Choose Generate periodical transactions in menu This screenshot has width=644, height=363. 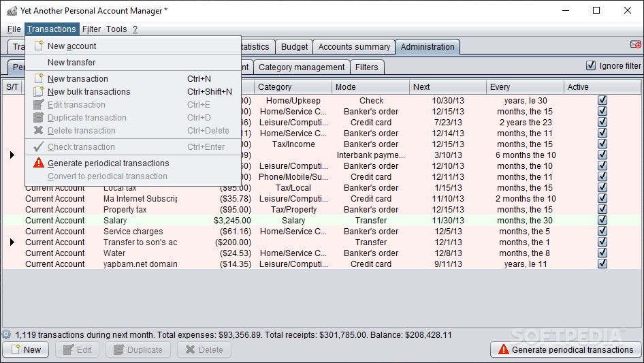pos(133,163)
